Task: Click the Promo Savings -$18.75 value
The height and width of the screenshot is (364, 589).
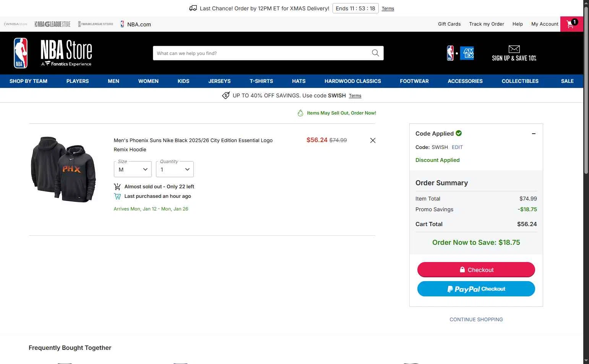Action: [x=527, y=209]
